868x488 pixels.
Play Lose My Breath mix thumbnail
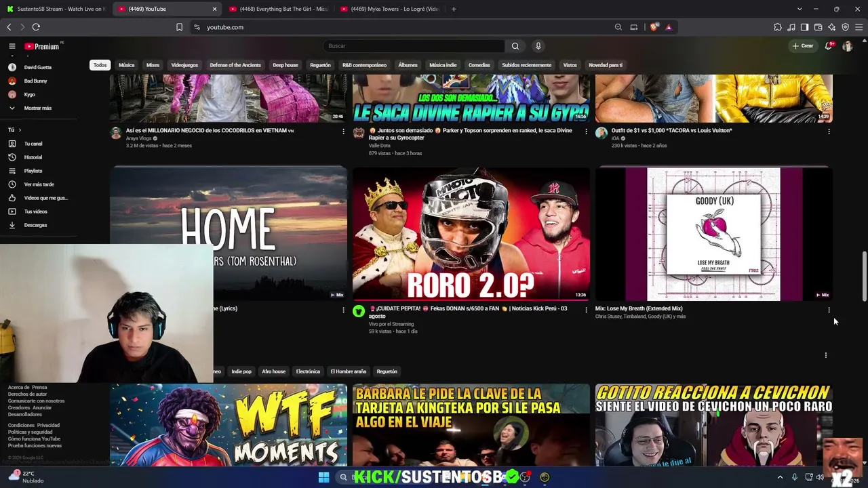click(714, 234)
